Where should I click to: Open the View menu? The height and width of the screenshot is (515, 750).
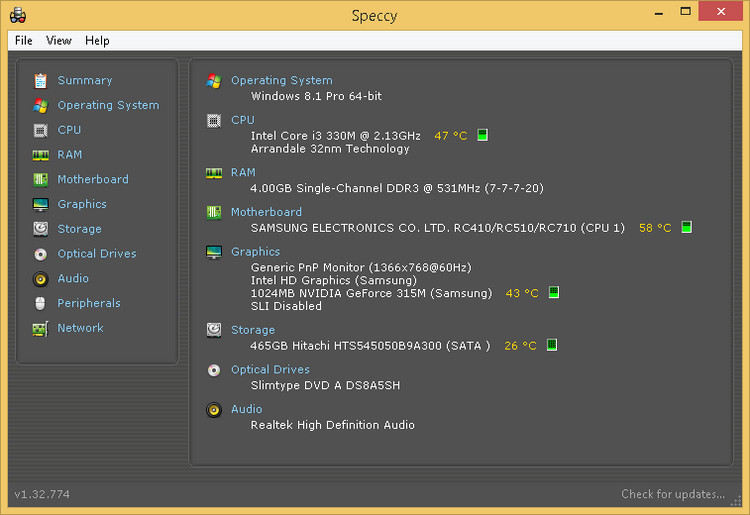point(59,41)
